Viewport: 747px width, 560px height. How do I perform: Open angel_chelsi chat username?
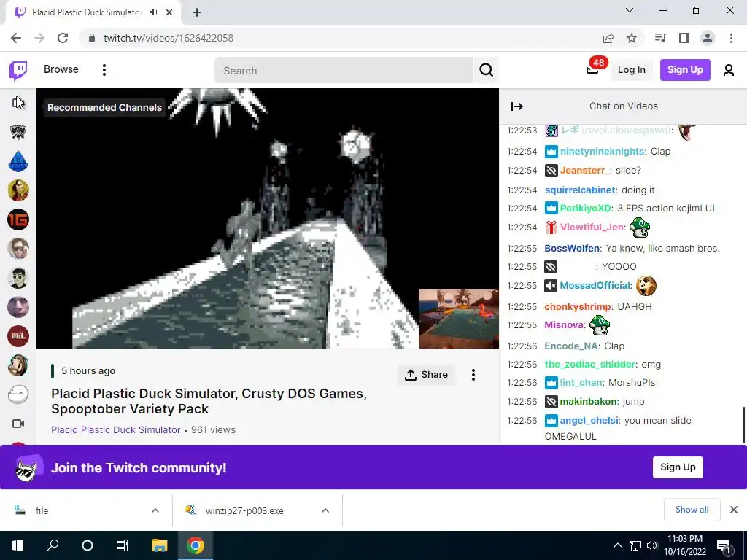(x=589, y=421)
